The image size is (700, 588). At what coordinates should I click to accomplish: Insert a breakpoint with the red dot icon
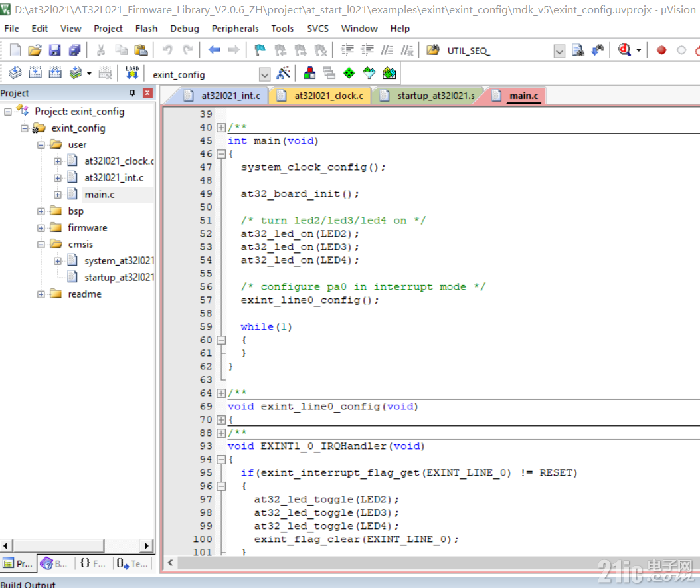[x=661, y=50]
